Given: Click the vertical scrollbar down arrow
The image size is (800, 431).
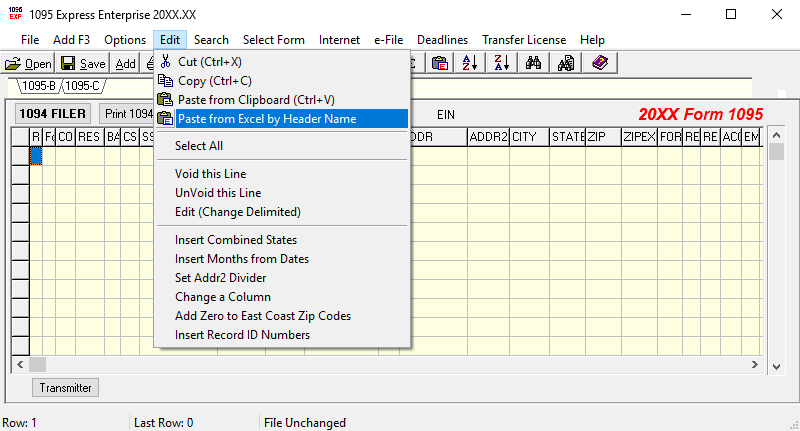Looking at the screenshot, I should [776, 367].
